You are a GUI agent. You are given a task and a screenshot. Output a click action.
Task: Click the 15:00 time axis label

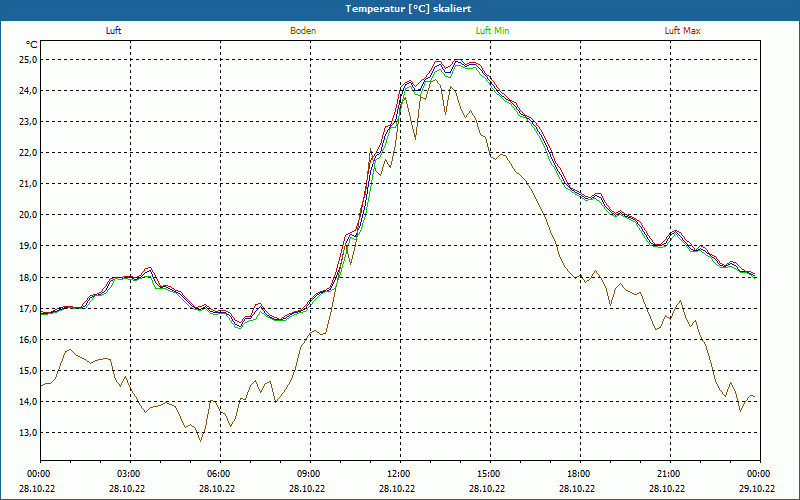point(490,474)
